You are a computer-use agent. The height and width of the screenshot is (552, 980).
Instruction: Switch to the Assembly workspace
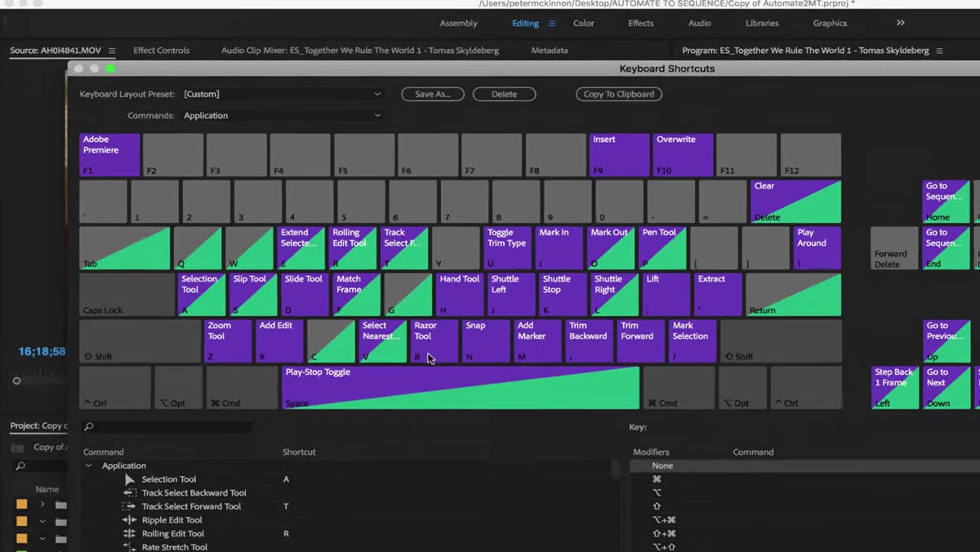click(x=458, y=24)
